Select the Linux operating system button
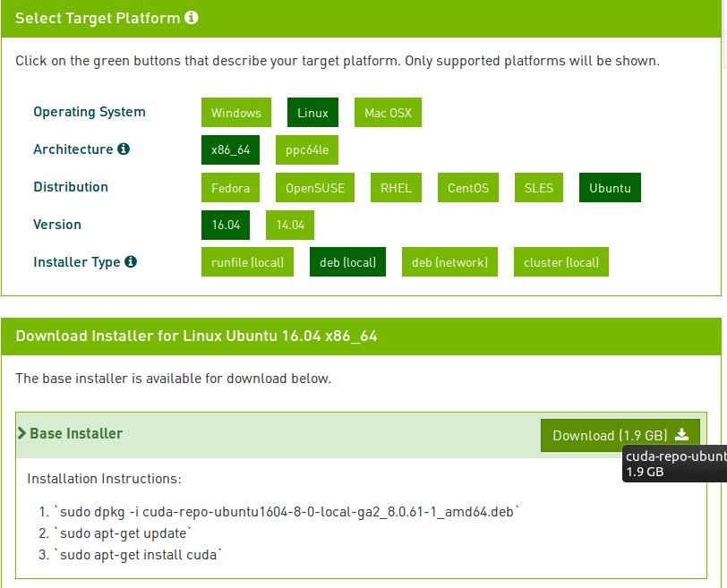 click(312, 113)
